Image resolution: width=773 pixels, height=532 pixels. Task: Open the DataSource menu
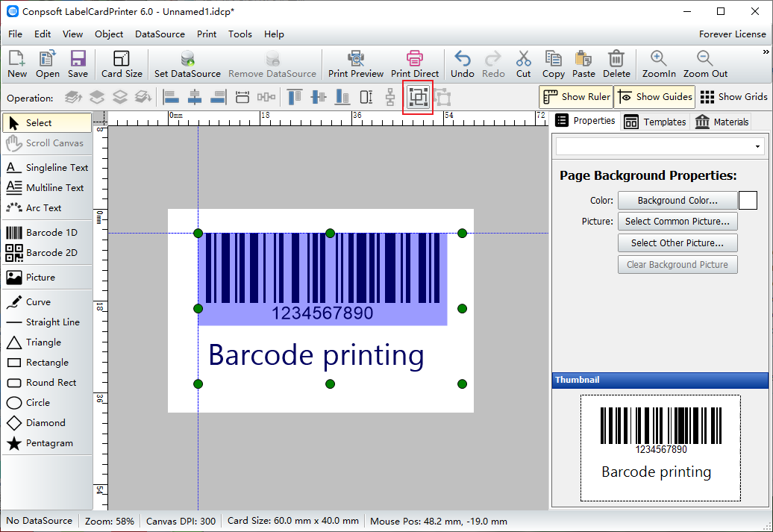coord(160,34)
